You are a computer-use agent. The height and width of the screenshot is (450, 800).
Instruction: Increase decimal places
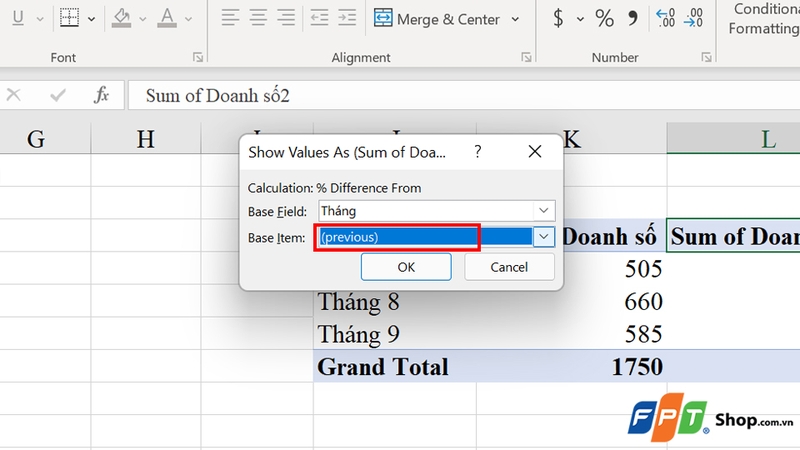tap(666, 18)
